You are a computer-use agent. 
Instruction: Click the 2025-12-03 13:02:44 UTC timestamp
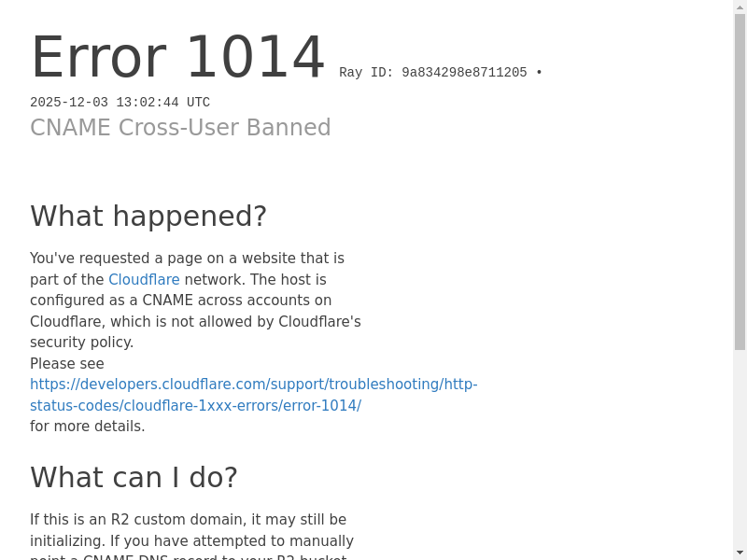tap(120, 103)
